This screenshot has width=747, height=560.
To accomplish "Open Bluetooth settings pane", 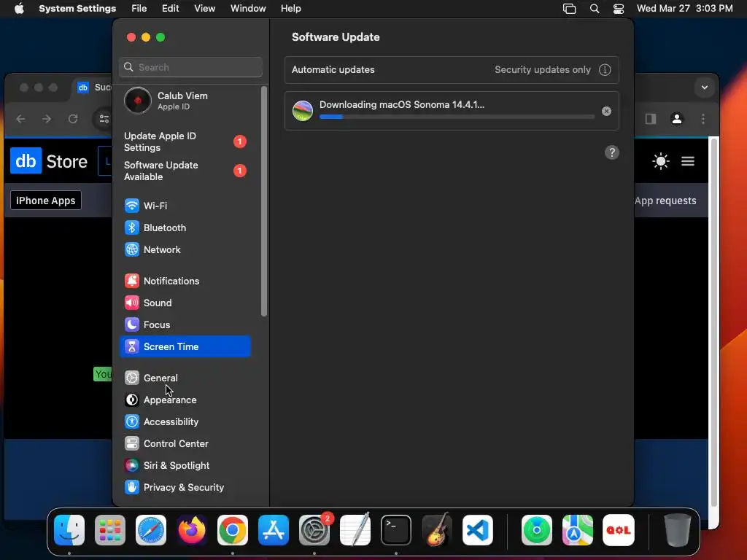I will tap(185, 227).
